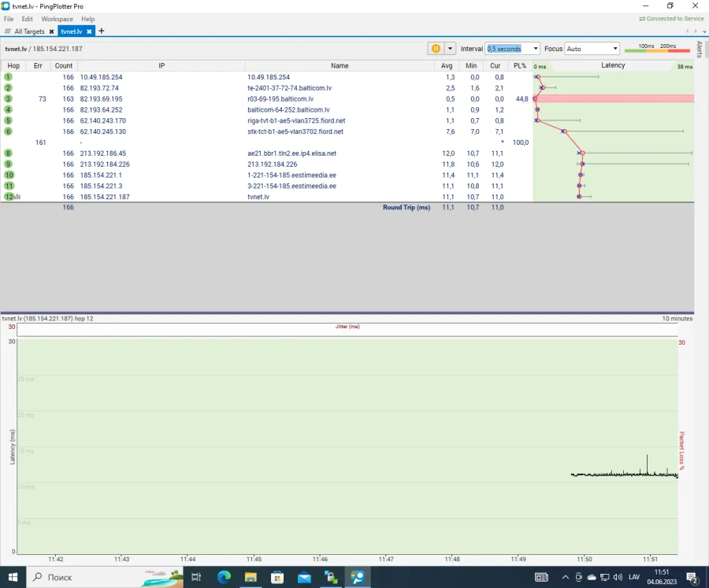Open the tab list hamburger icon
The height and width of the screenshot is (588, 709).
point(7,31)
